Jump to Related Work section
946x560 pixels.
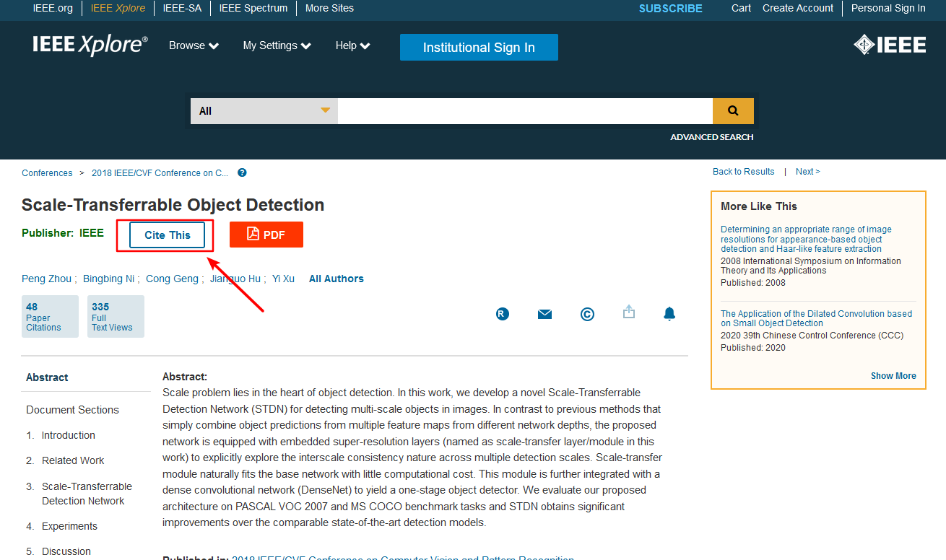click(72, 460)
